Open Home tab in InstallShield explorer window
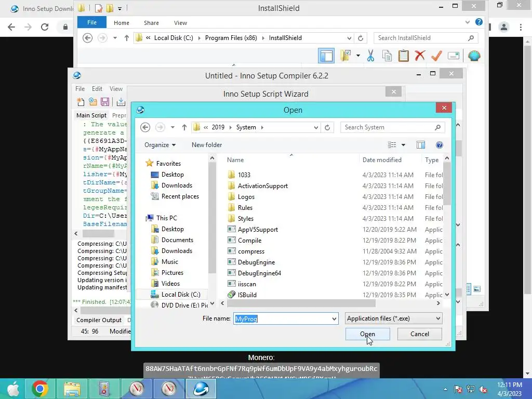The width and height of the screenshot is (532, 399). point(122,23)
